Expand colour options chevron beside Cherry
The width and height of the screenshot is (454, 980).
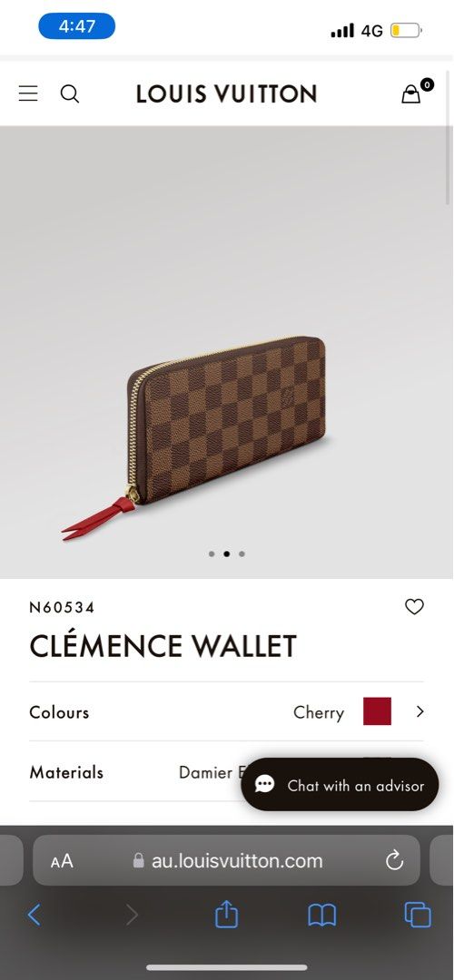(x=419, y=711)
